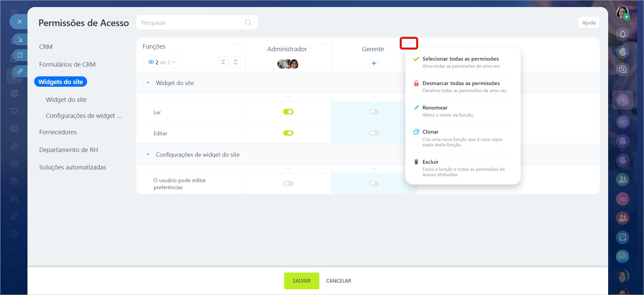Open the '2 de 2' roles view dropdown
The image size is (644, 295).
(x=163, y=62)
